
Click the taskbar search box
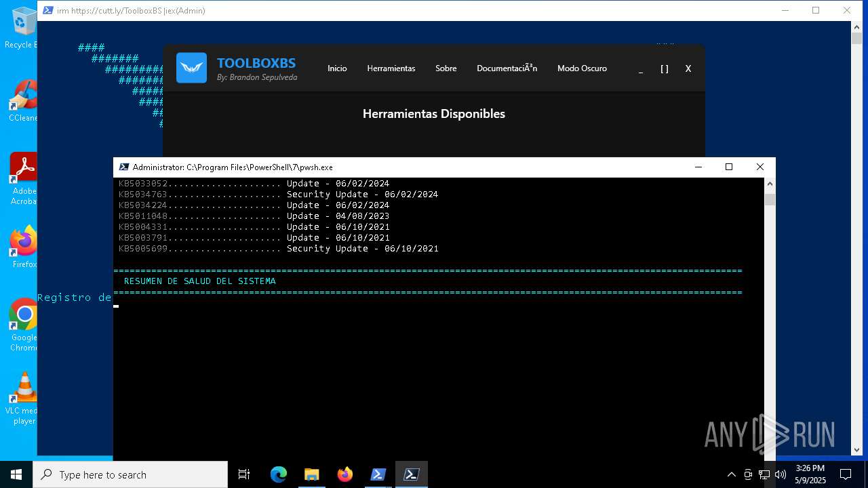(130, 474)
